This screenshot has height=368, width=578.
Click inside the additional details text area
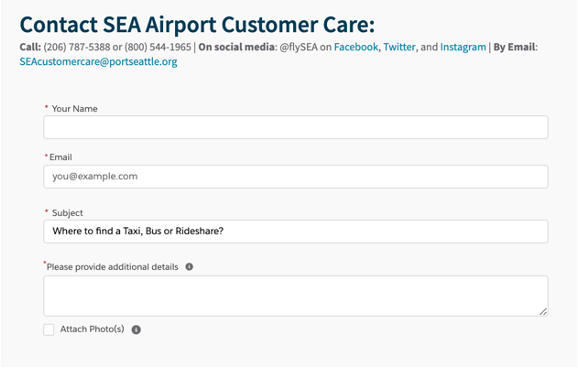296,296
